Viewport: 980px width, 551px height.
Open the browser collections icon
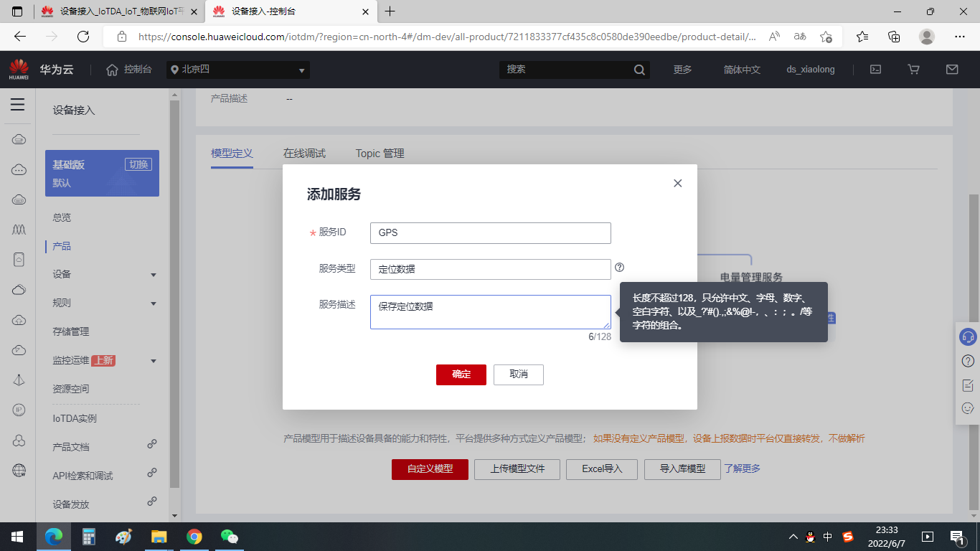pos(894,37)
